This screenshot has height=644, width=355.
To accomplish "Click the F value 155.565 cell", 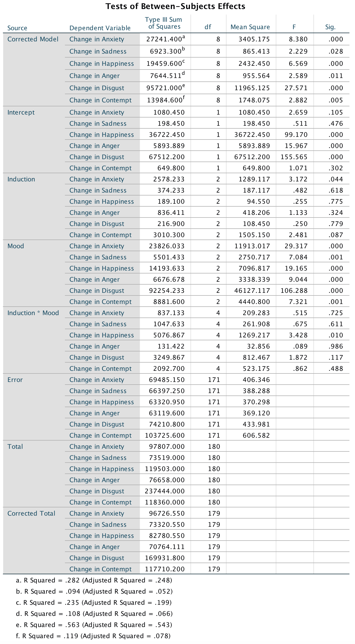I will point(294,157).
